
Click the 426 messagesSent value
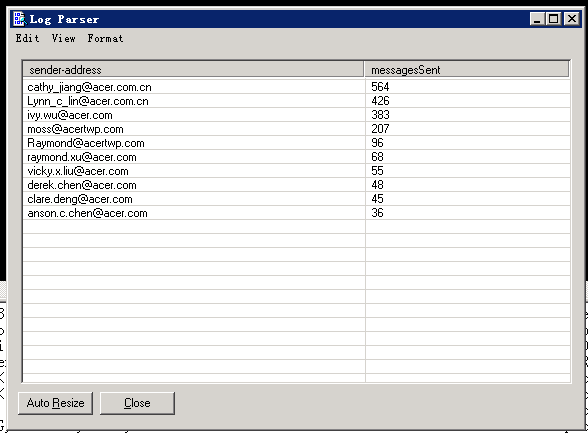pyautogui.click(x=380, y=101)
